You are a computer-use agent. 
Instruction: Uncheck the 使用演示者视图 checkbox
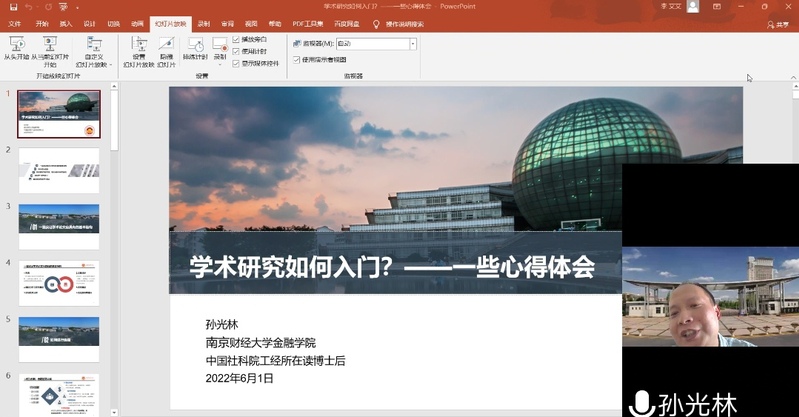[296, 59]
